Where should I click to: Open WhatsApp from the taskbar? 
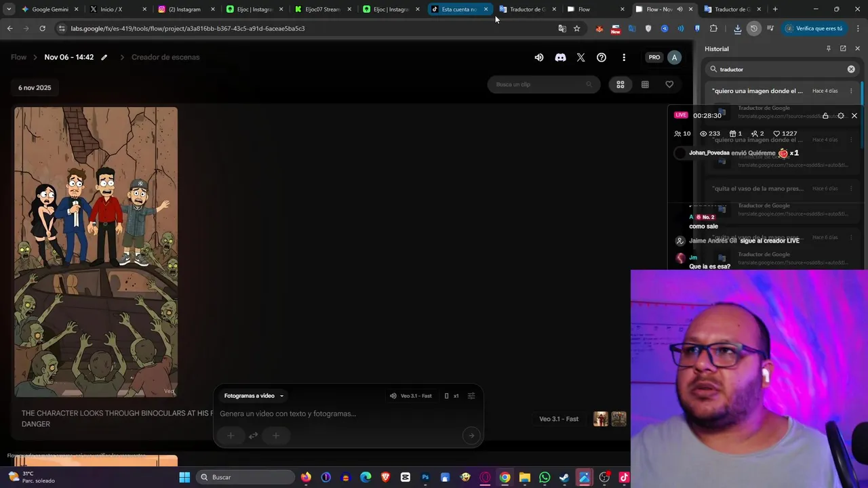coord(545,477)
